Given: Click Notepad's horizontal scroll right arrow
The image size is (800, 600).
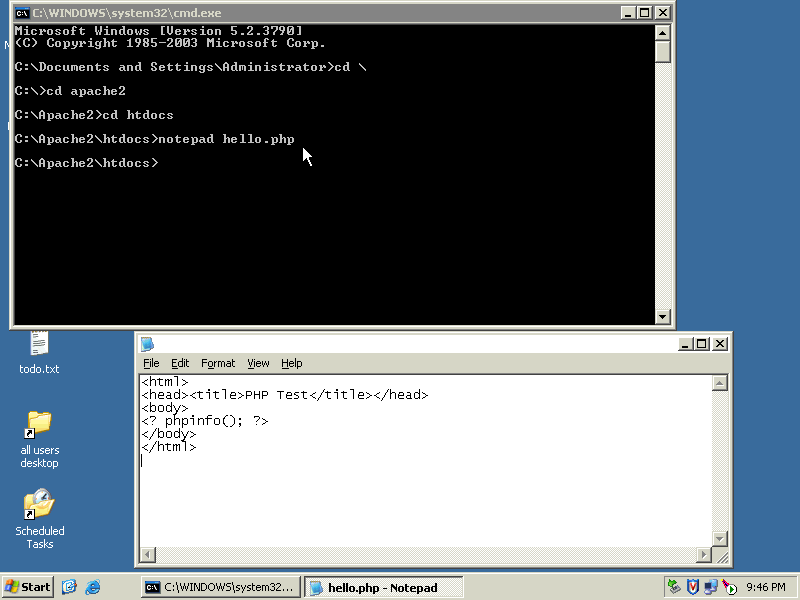Looking at the screenshot, I should 704,554.
